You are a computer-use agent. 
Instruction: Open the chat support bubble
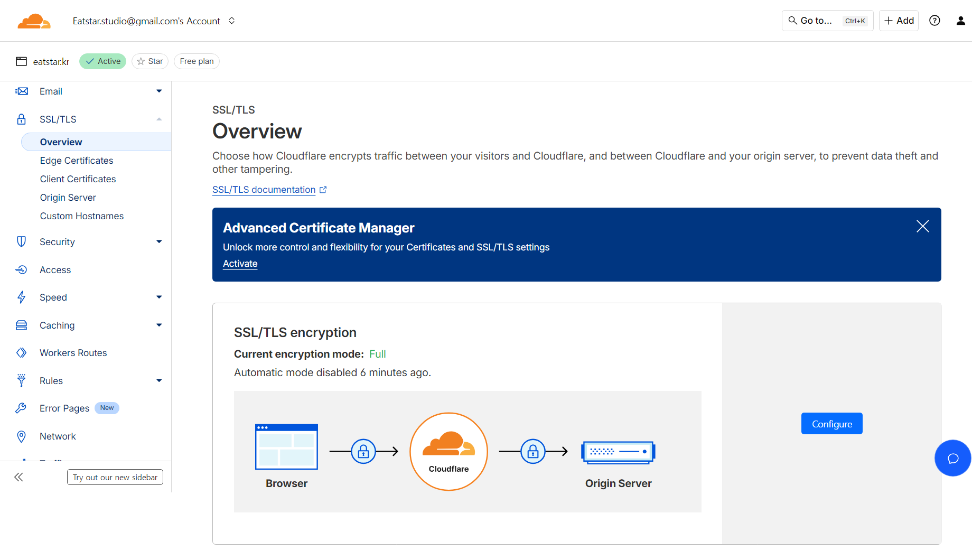click(952, 458)
